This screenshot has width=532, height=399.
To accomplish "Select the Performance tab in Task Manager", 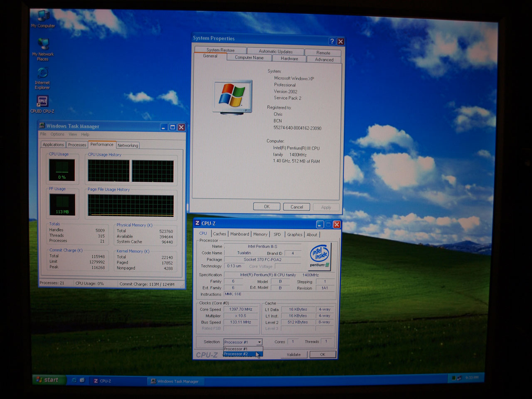I will [x=102, y=144].
